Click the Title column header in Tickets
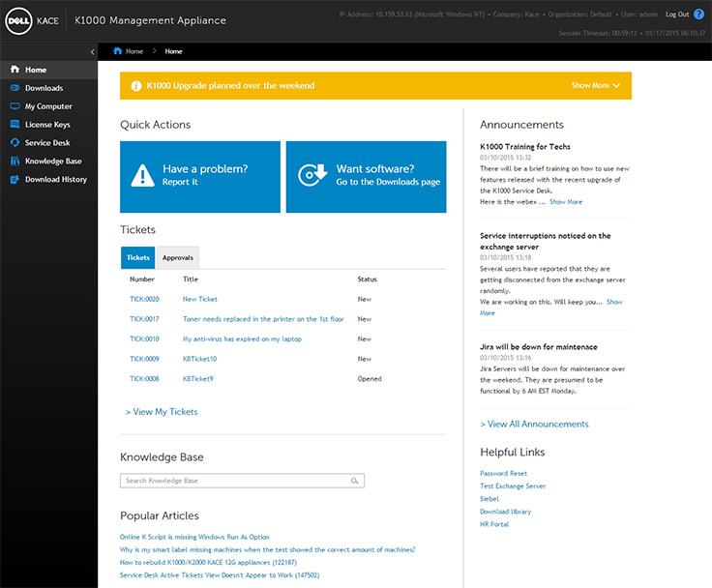 tap(191, 279)
